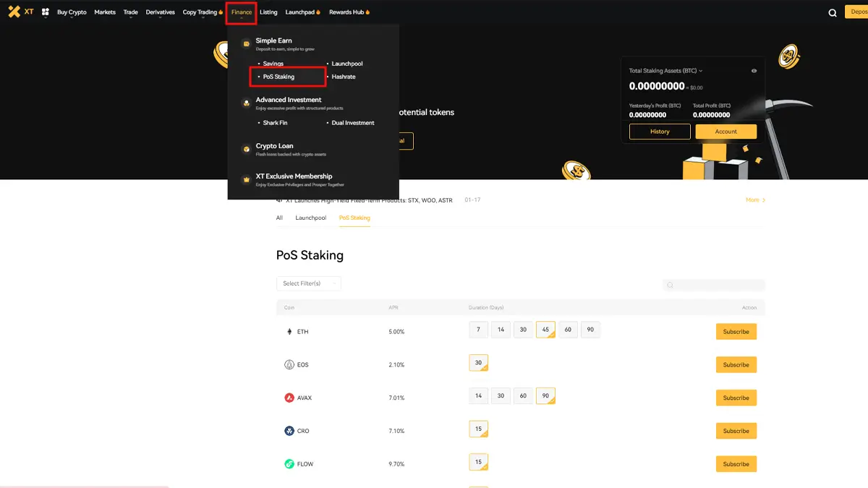868x488 pixels.
Task: Select the 90-day duration in the AVAX row
Action: (x=545, y=396)
